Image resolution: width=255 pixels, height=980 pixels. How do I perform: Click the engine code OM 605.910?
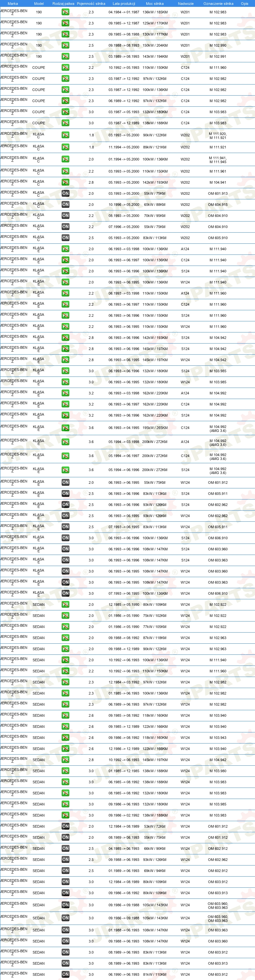click(x=218, y=238)
